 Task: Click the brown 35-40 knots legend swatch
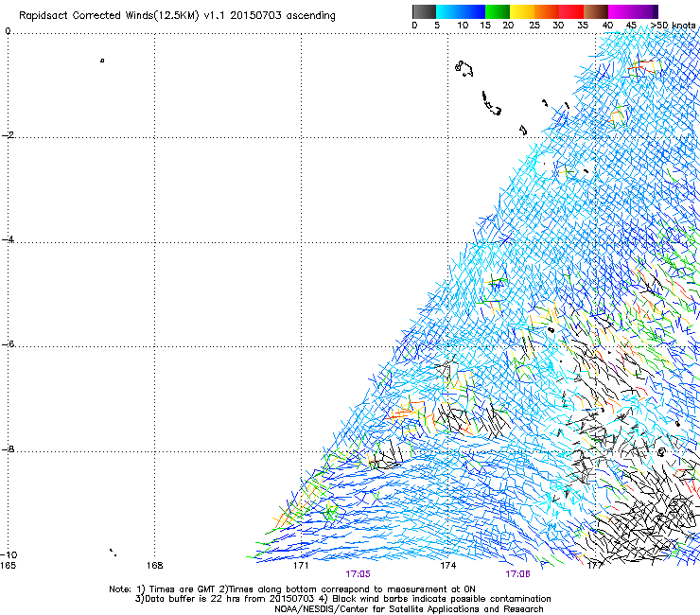(x=596, y=11)
